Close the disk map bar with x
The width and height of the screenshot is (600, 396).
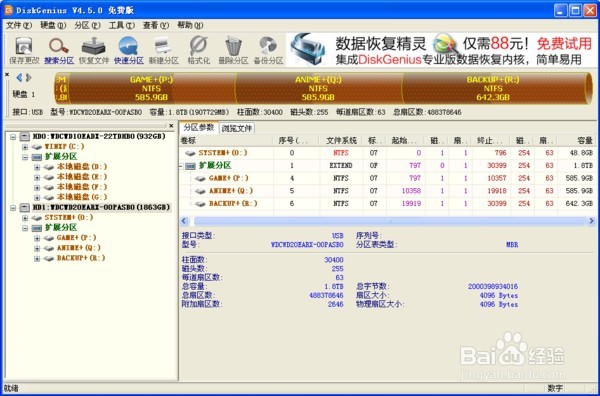coord(7,75)
